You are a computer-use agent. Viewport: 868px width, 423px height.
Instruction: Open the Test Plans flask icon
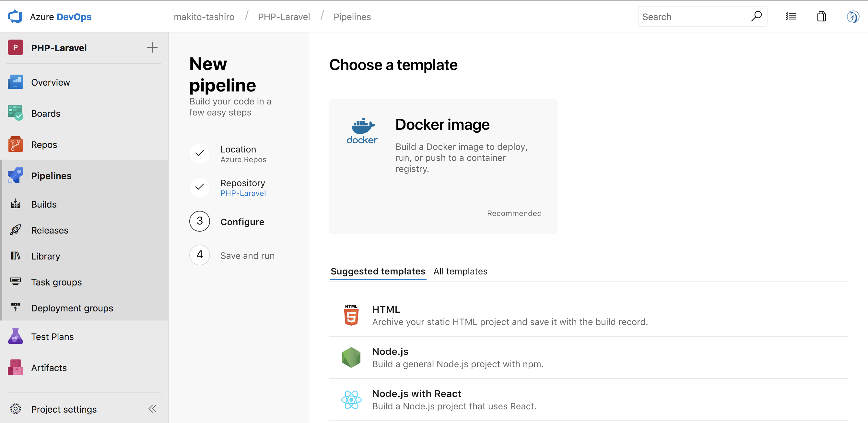click(x=16, y=336)
